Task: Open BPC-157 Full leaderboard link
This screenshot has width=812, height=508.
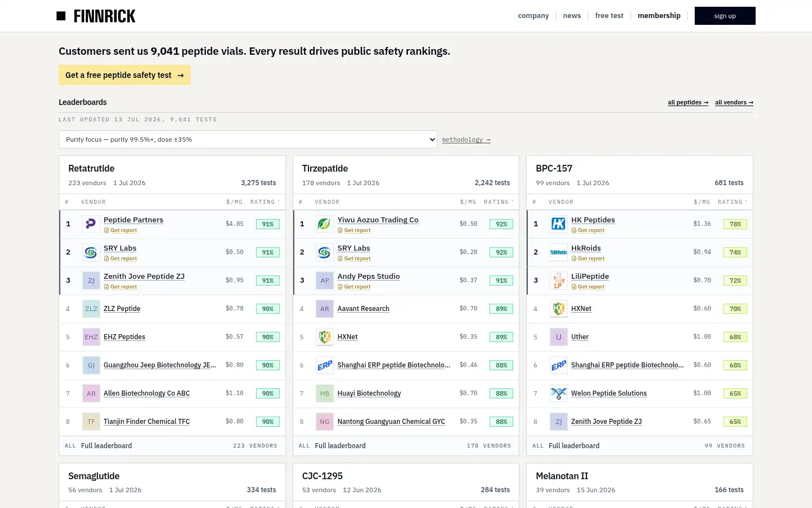Action: 574,446
